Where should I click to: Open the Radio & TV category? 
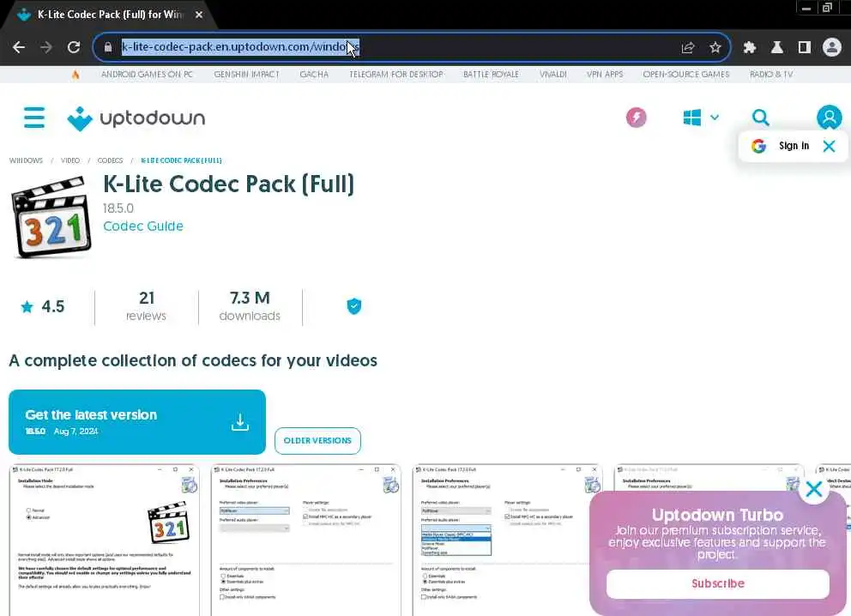771,75
